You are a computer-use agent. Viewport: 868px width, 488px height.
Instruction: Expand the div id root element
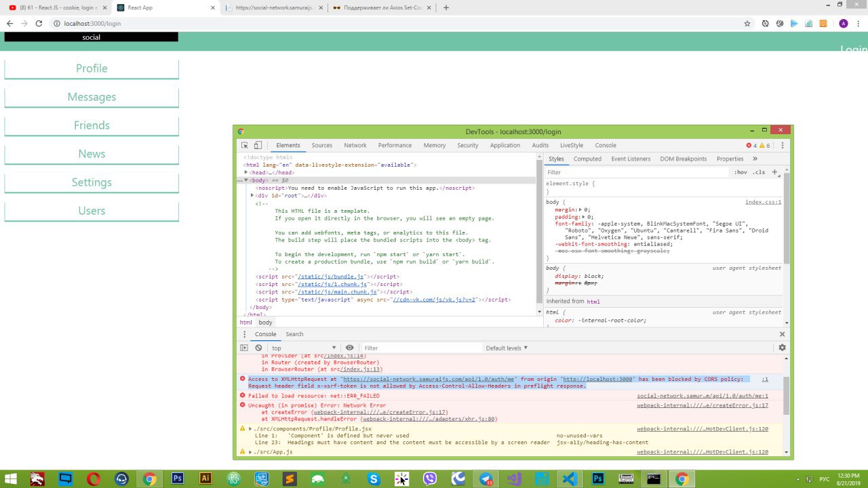click(252, 195)
